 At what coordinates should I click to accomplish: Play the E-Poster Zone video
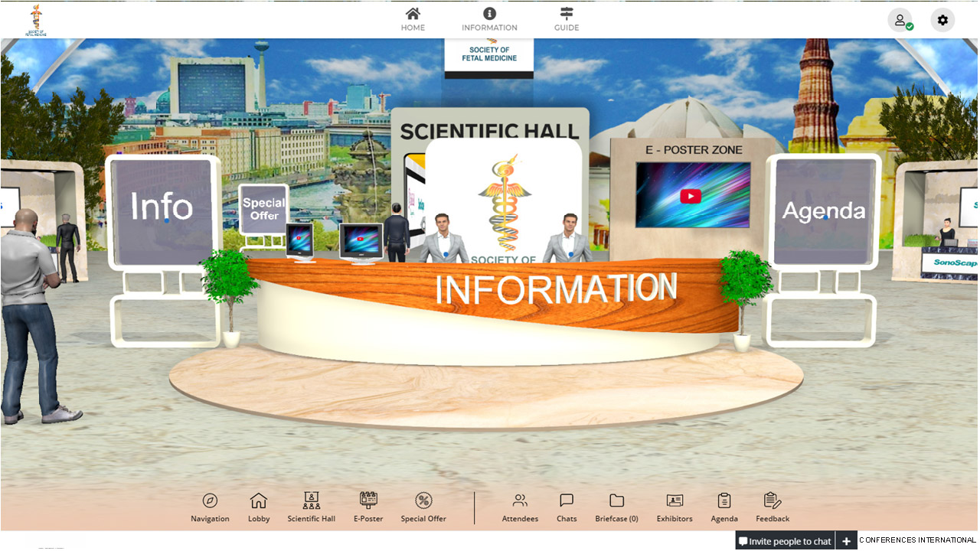click(x=691, y=196)
